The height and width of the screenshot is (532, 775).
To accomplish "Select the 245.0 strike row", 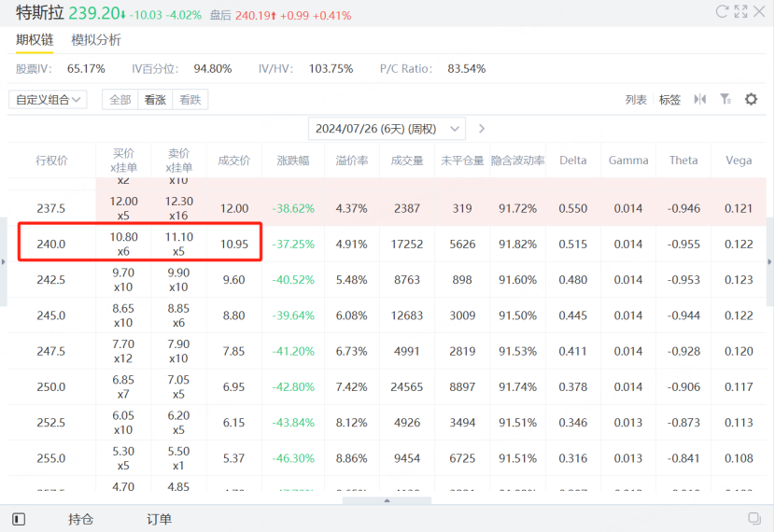I will 387,315.
